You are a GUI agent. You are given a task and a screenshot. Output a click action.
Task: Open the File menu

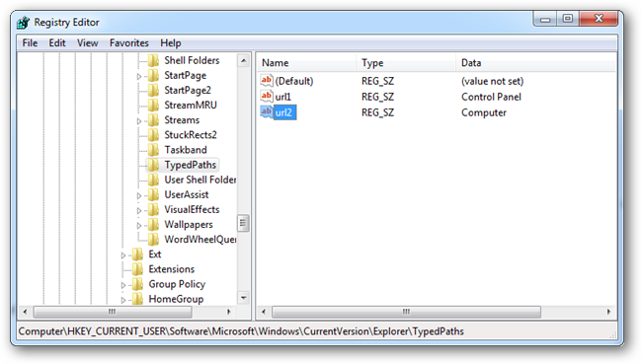(30, 43)
